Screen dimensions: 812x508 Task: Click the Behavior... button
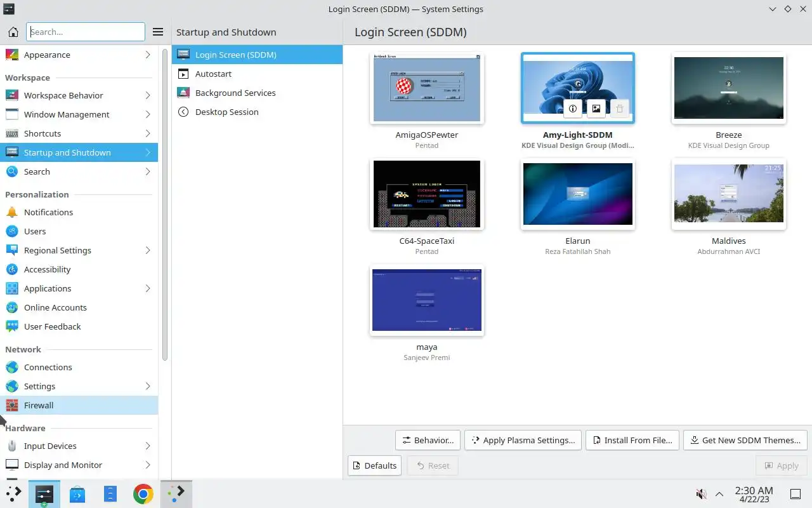(x=428, y=440)
